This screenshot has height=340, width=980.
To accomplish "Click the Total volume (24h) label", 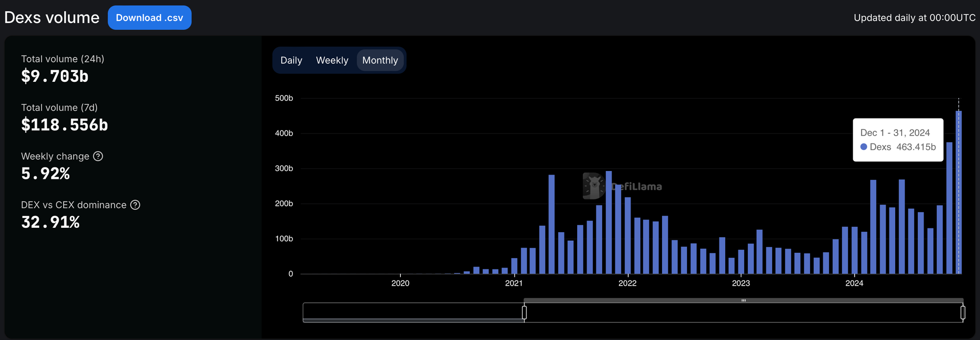I will [63, 59].
